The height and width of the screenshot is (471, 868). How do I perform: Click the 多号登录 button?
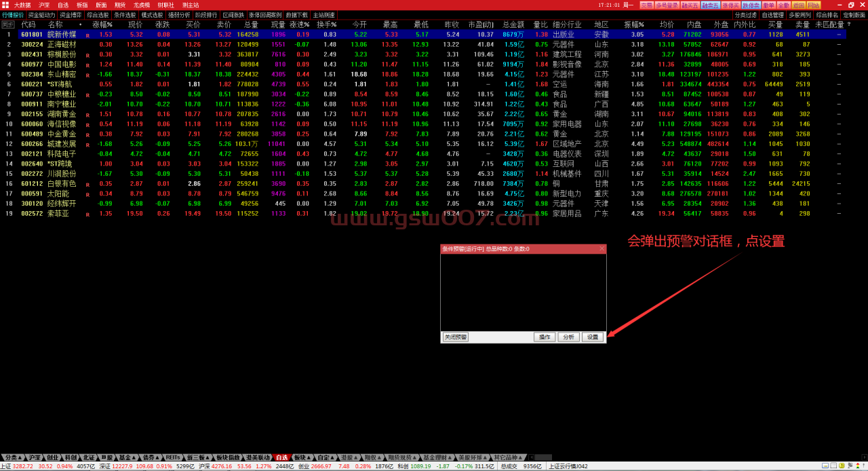click(x=667, y=5)
